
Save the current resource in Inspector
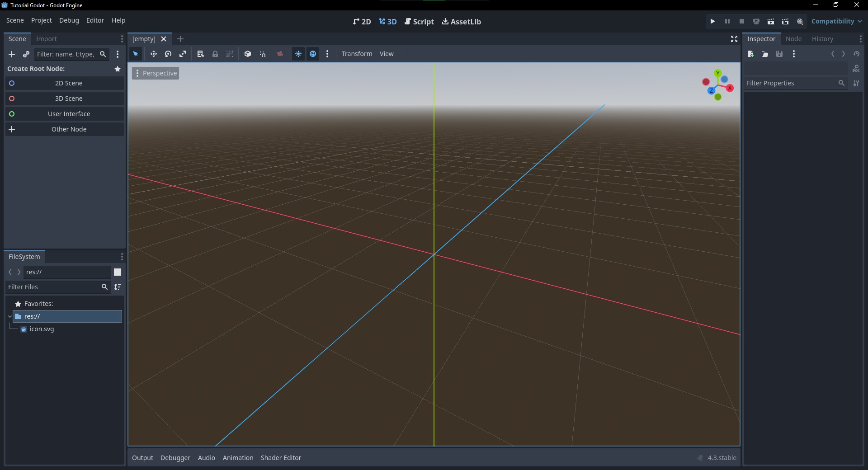click(x=779, y=54)
